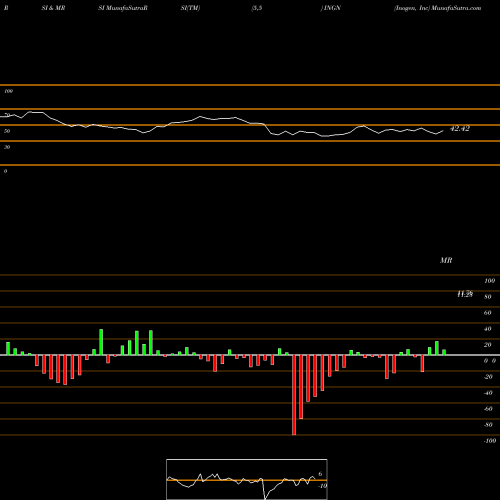Click the INGN ticker text in header
This screenshot has width=500, height=500.
point(332,8)
